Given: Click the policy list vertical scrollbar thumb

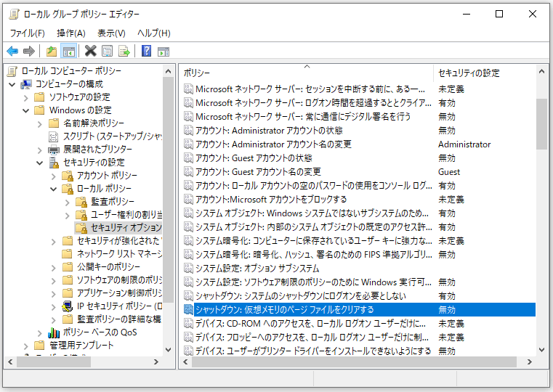Looking at the screenshot, I should pyautogui.click(x=541, y=124).
